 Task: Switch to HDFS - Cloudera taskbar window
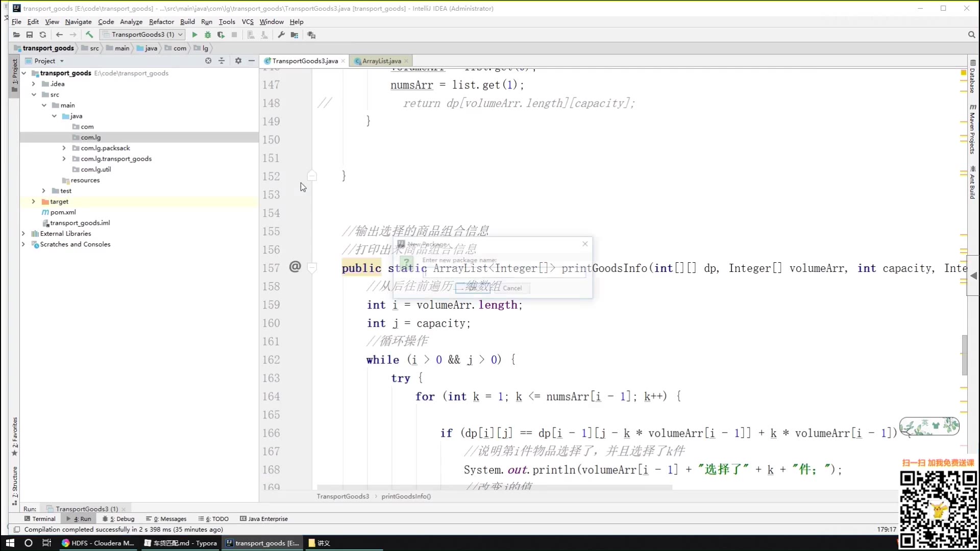98,543
